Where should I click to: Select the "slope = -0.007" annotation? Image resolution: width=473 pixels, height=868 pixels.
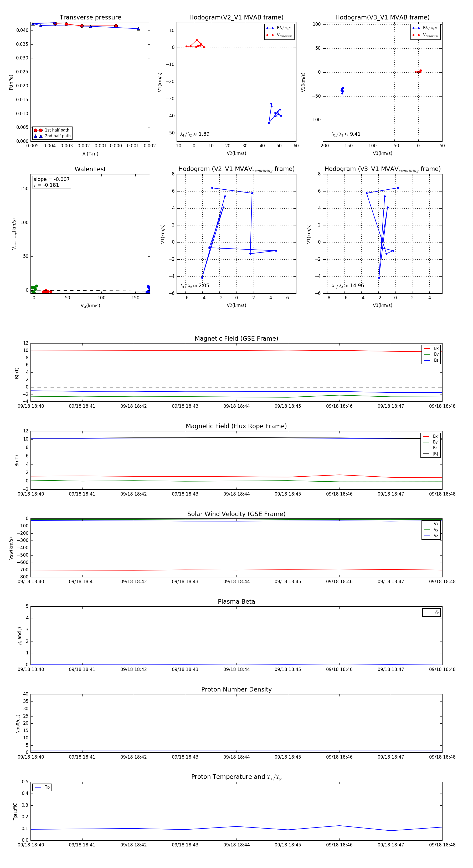52,179
